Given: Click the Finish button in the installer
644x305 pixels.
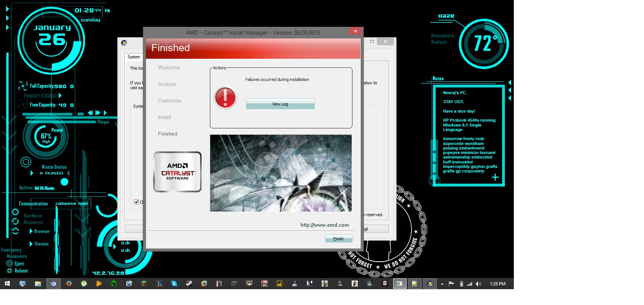Looking at the screenshot, I should tap(339, 239).
